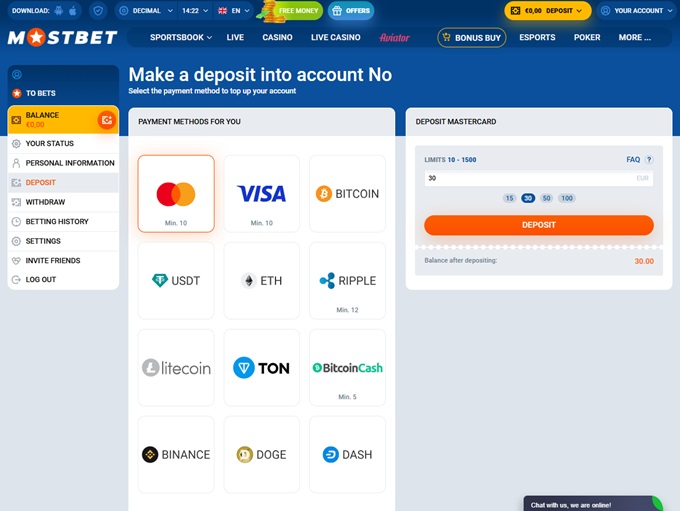Select the 100 quick amount chip

pyautogui.click(x=567, y=198)
